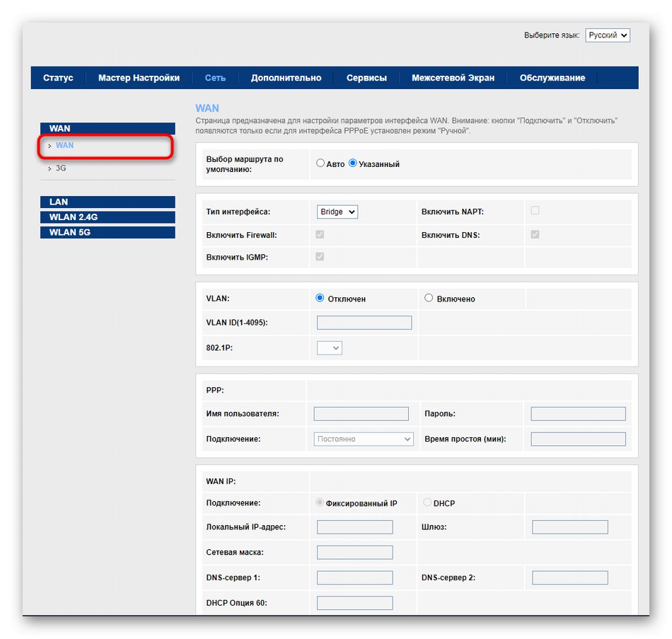Select VLAN Включено radio button
This screenshot has height=639, width=672.
[429, 298]
